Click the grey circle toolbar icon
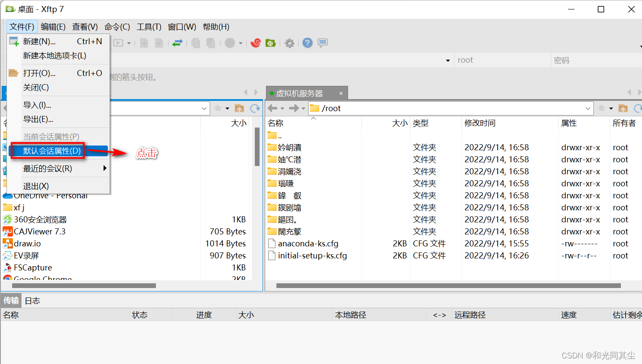This screenshot has height=364, width=642. tap(230, 43)
